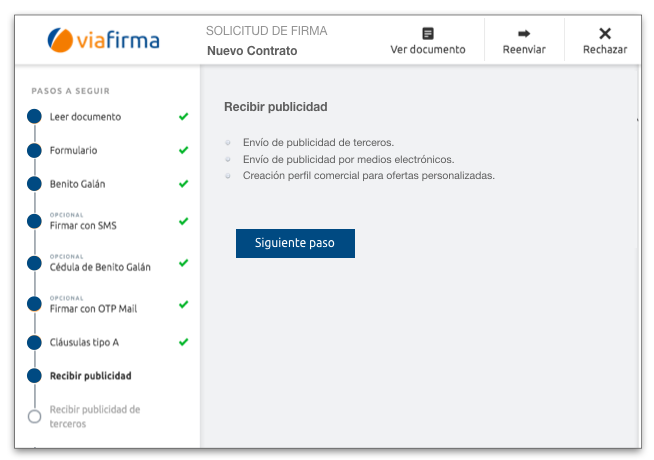Click the empty circle for Recibir publicidad de terceros
Image resolution: width=654 pixels, height=460 pixels.
click(35, 416)
